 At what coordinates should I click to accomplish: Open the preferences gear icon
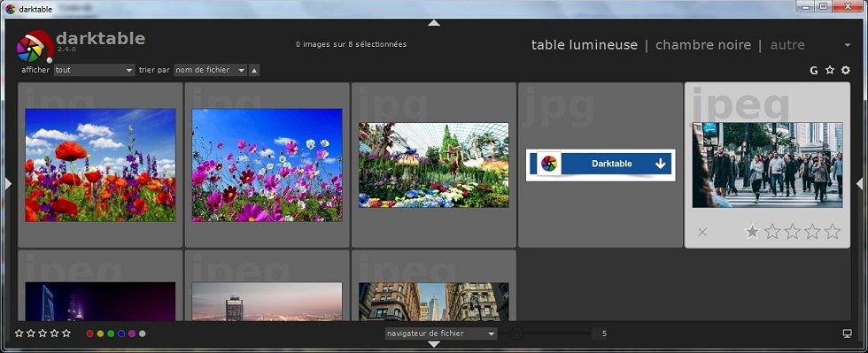coord(845,70)
